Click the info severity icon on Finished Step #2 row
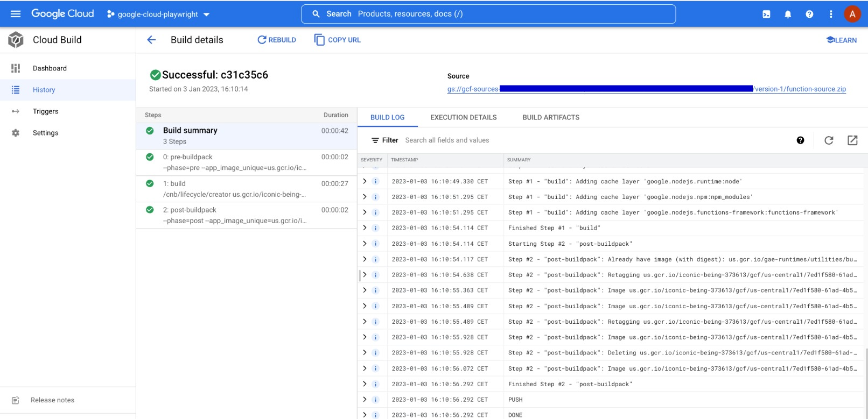Viewport: 868px width, 419px height. (376, 384)
